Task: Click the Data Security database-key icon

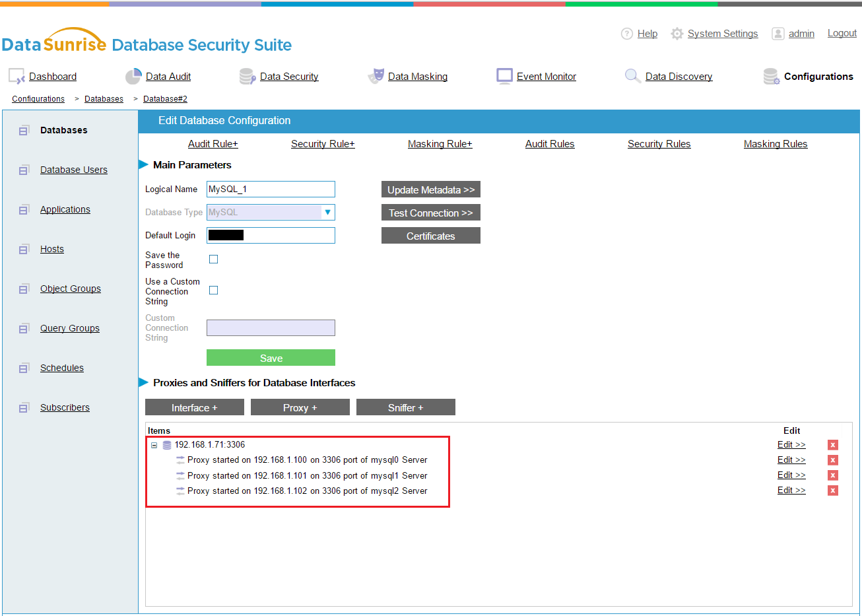Action: tap(248, 77)
